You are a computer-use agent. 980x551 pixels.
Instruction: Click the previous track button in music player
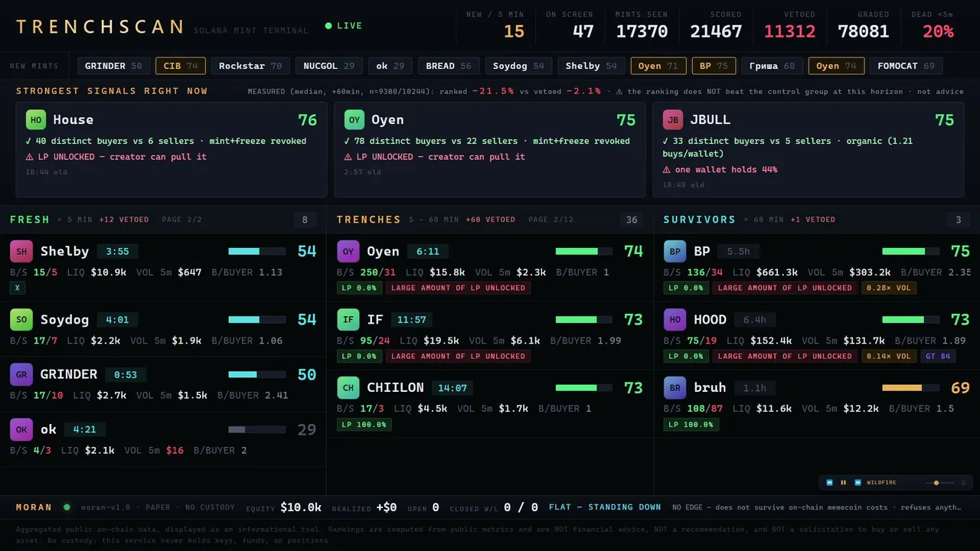[x=829, y=483]
